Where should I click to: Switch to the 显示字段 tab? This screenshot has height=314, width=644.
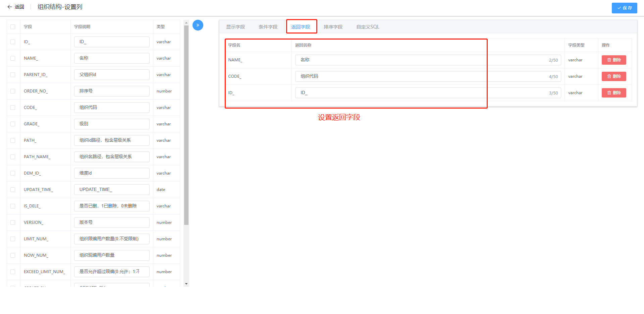click(235, 27)
